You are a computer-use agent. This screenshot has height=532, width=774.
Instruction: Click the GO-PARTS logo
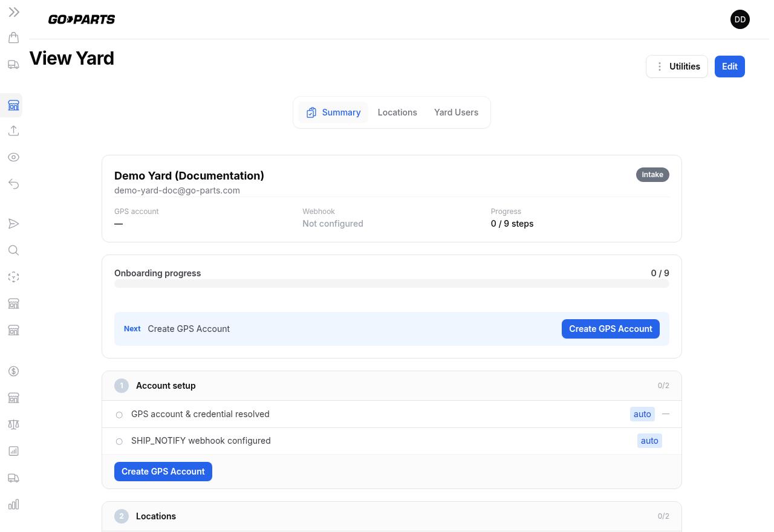[82, 19]
